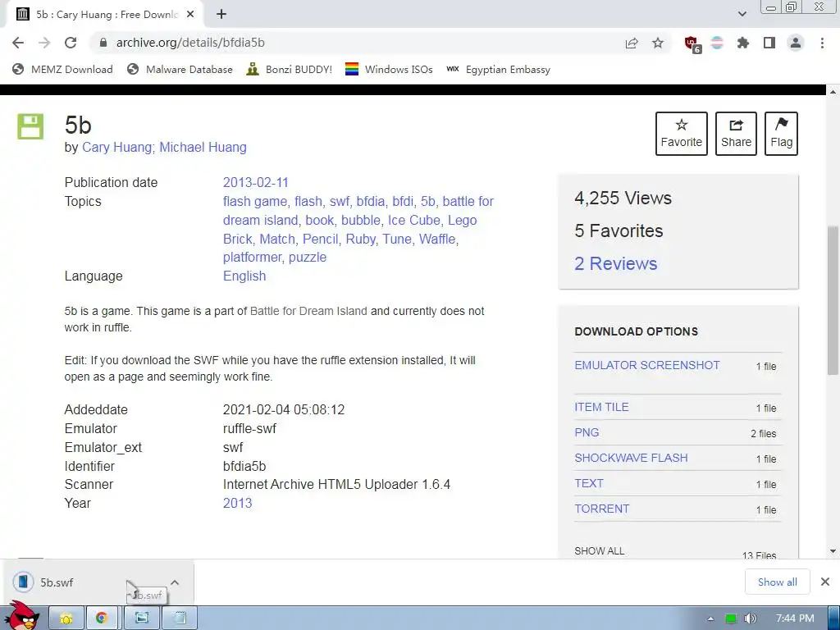Reload the archive.org page
This screenshot has height=630, width=840.
(x=71, y=43)
